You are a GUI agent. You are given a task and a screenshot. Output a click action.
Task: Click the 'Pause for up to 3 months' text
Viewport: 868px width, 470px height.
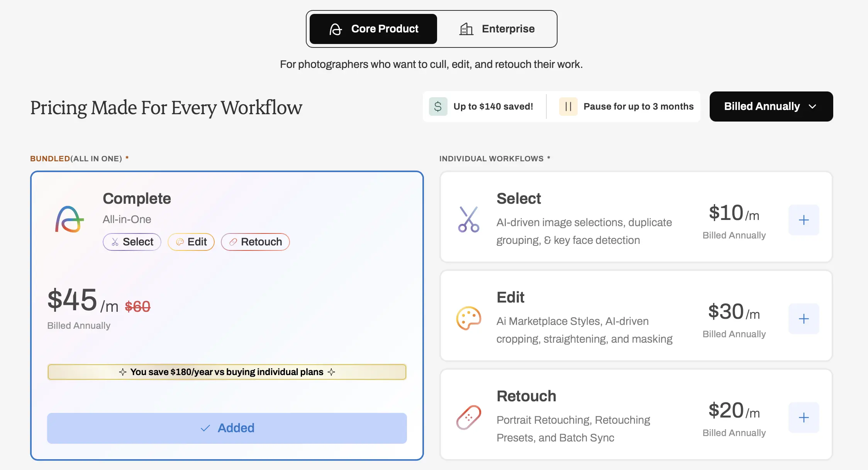point(639,107)
